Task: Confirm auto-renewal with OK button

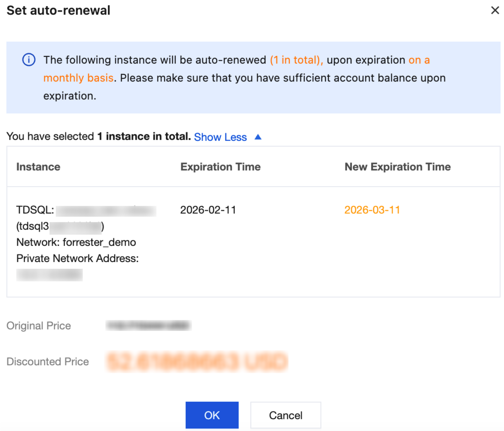Action: [212, 415]
